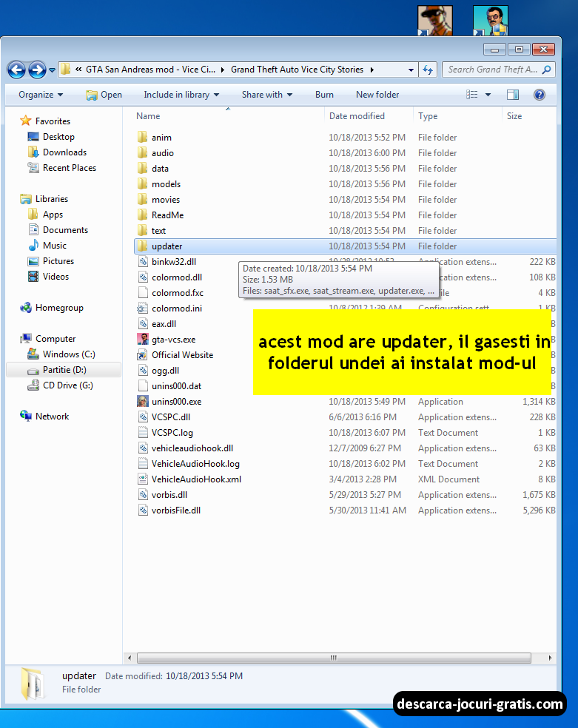Select VCSPC.dll file
Image resolution: width=578 pixels, height=728 pixels.
pos(171,417)
